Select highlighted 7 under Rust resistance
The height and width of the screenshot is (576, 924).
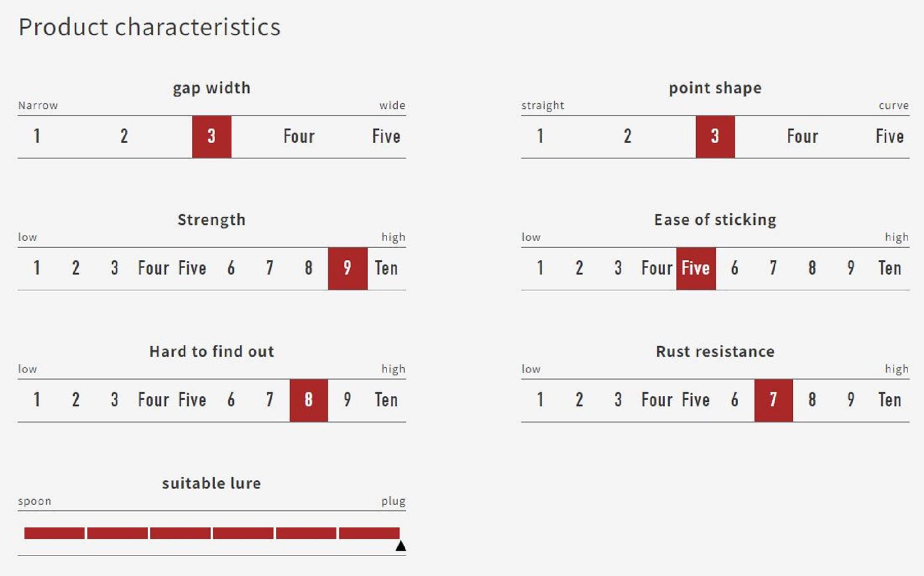tap(773, 400)
